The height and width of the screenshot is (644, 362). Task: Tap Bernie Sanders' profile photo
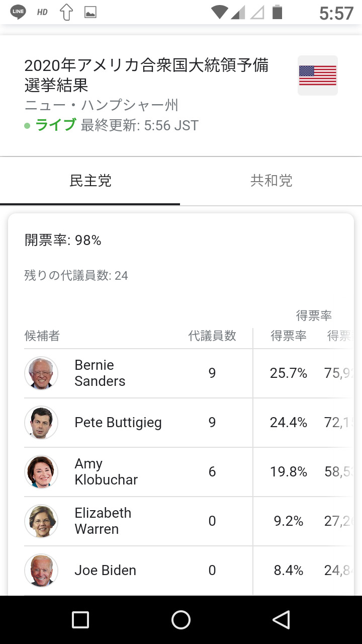coord(41,373)
